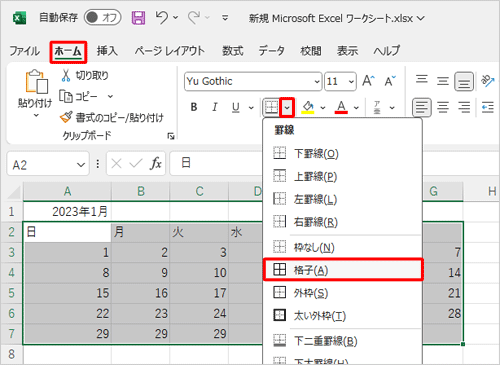500x365 pixels.
Task: Choose 外枠(S) outside borders option
Action: (342, 293)
